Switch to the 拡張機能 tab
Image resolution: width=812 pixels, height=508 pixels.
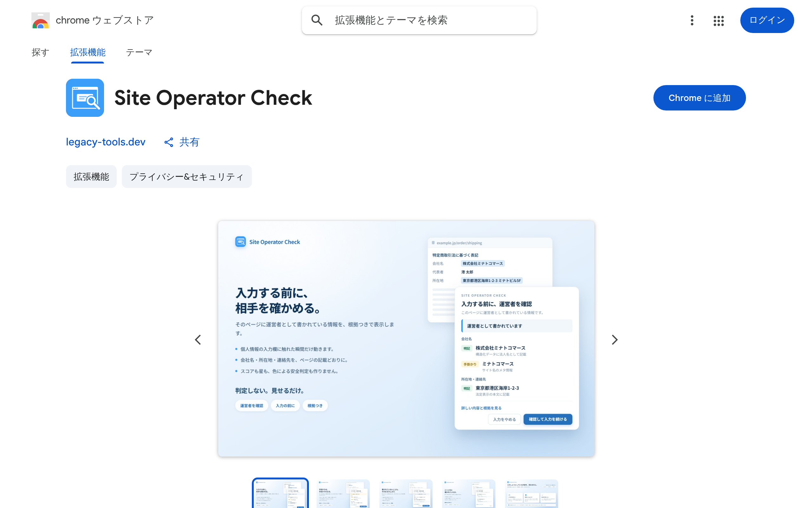pyautogui.click(x=88, y=52)
